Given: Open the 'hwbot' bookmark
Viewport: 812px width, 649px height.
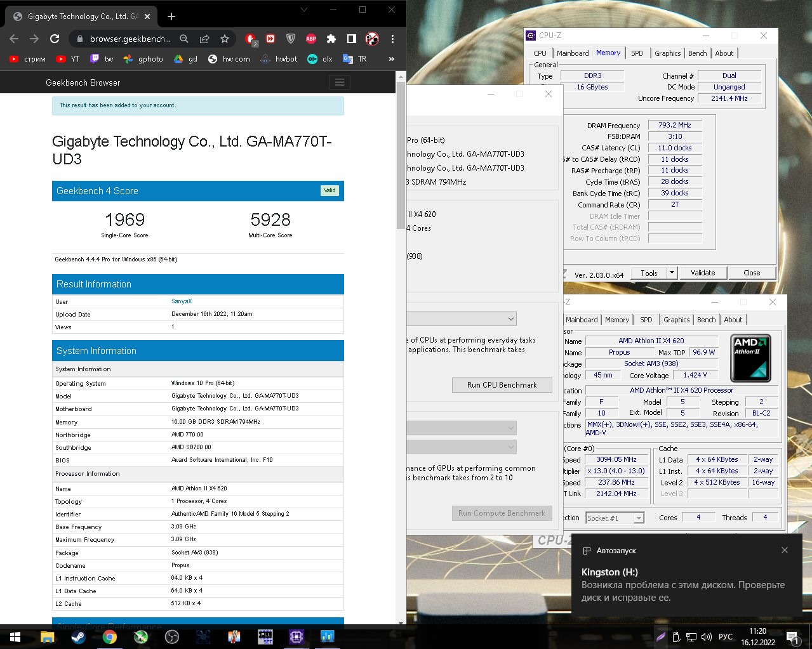Looking at the screenshot, I should pos(278,59).
